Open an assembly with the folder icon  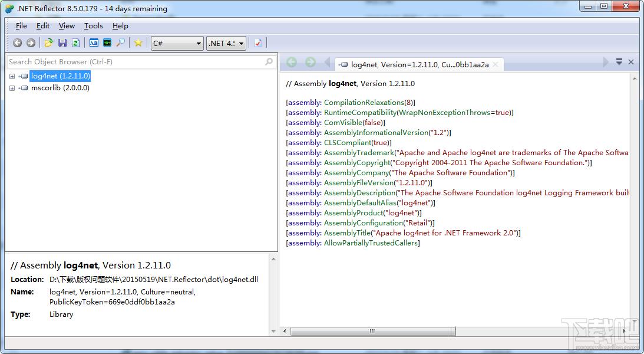[49, 42]
